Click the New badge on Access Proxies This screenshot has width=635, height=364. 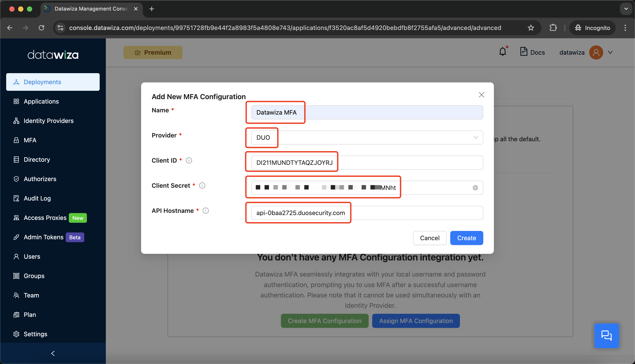78,218
